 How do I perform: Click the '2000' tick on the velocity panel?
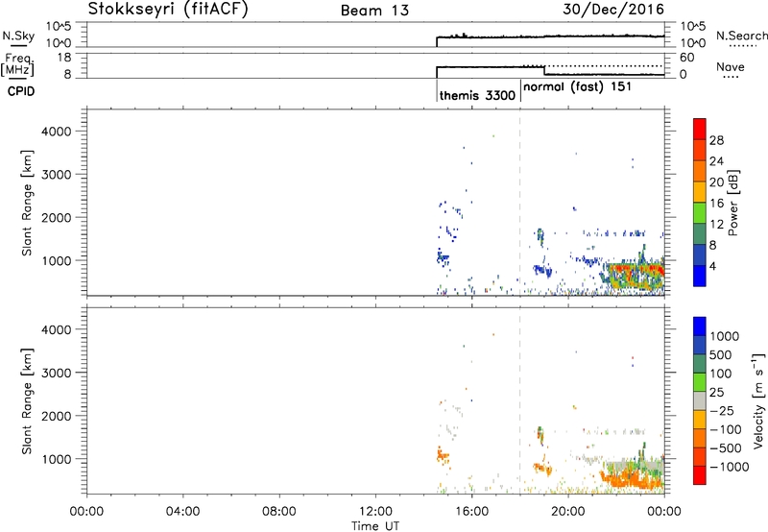[x=57, y=416]
